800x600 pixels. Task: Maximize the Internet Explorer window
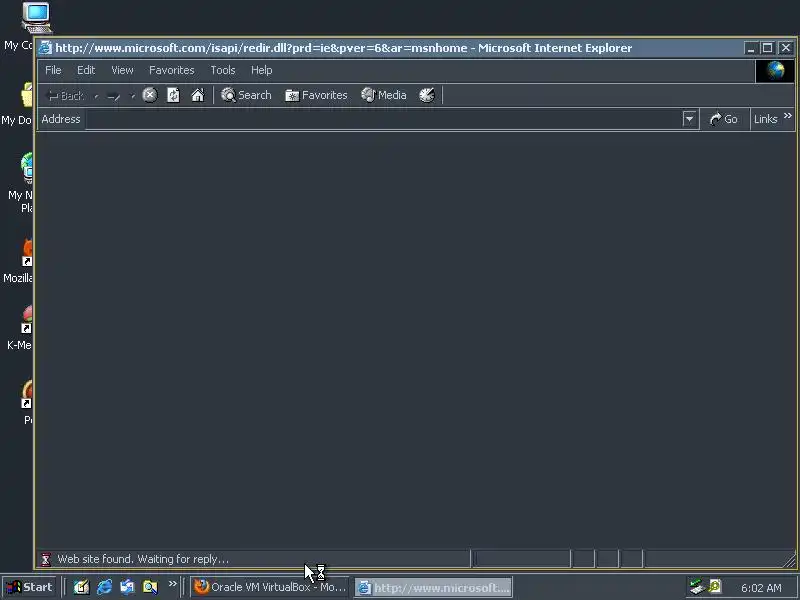point(767,48)
